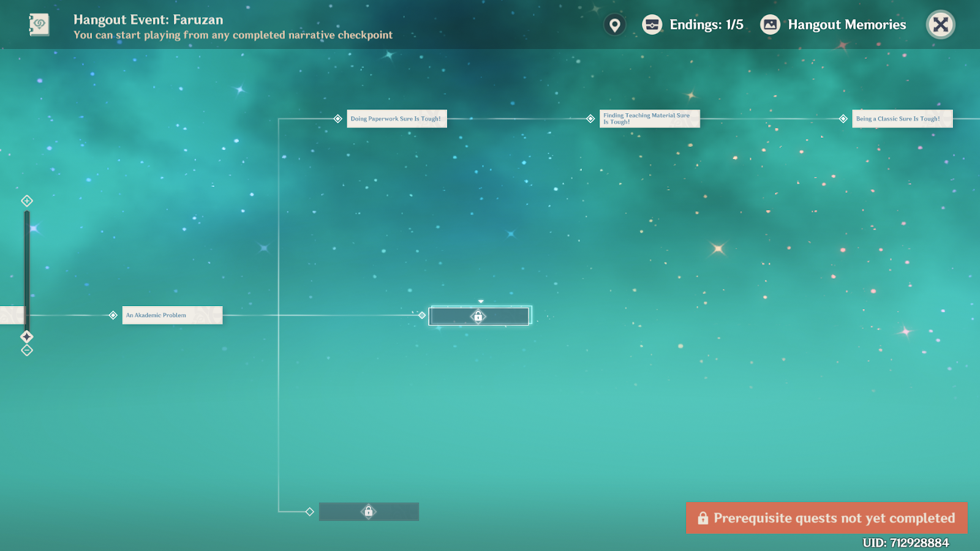980x551 pixels.
Task: Click the highlighted locked node in center
Action: (480, 316)
